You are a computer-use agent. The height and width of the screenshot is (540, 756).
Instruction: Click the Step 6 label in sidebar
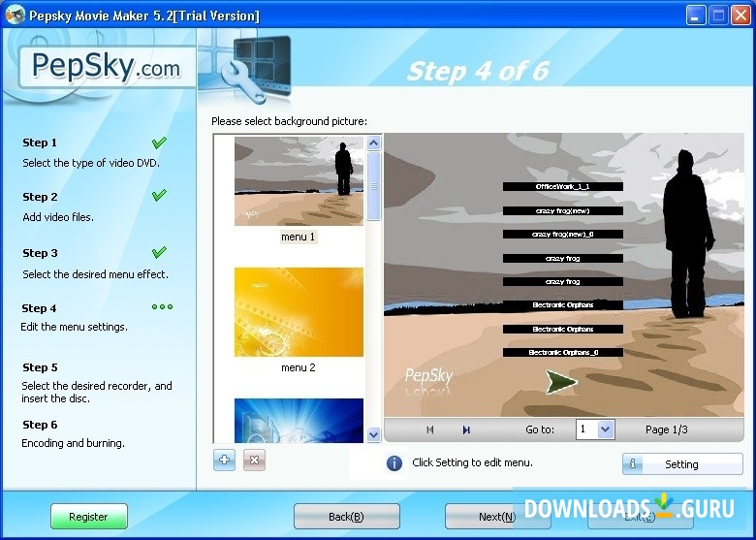[x=40, y=425]
